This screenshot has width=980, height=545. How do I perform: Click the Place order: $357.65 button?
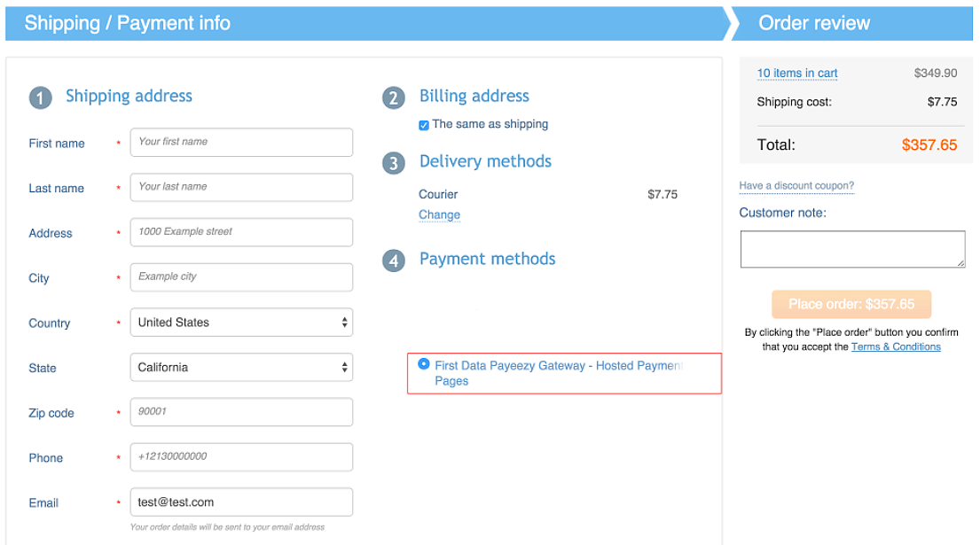tap(851, 304)
